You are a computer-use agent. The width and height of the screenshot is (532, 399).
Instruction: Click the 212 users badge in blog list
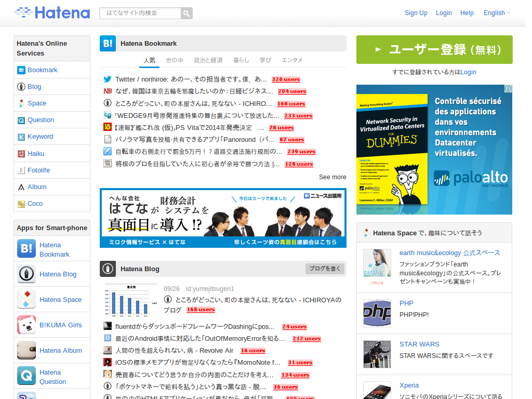tap(307, 339)
